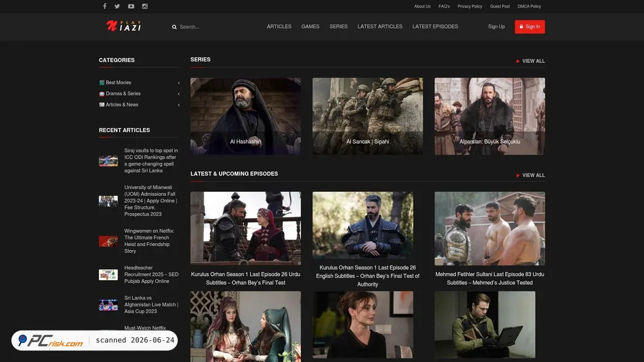Open the FAQ's link
Image resolution: width=644 pixels, height=362 pixels.
pyautogui.click(x=444, y=6)
